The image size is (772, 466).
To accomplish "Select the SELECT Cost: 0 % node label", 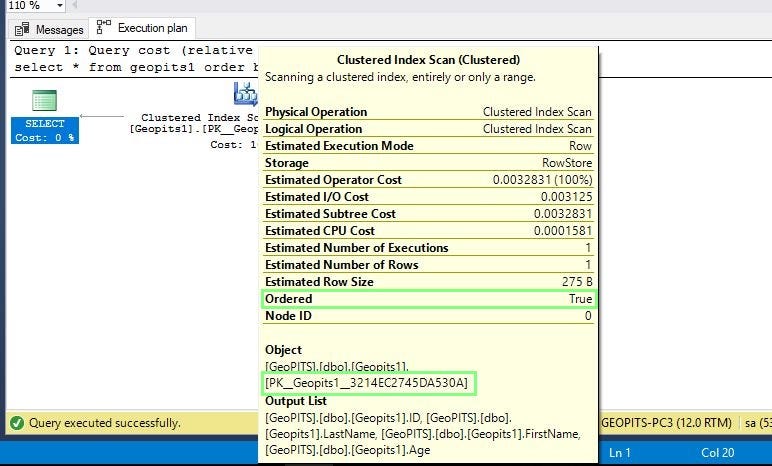I will click(45, 131).
